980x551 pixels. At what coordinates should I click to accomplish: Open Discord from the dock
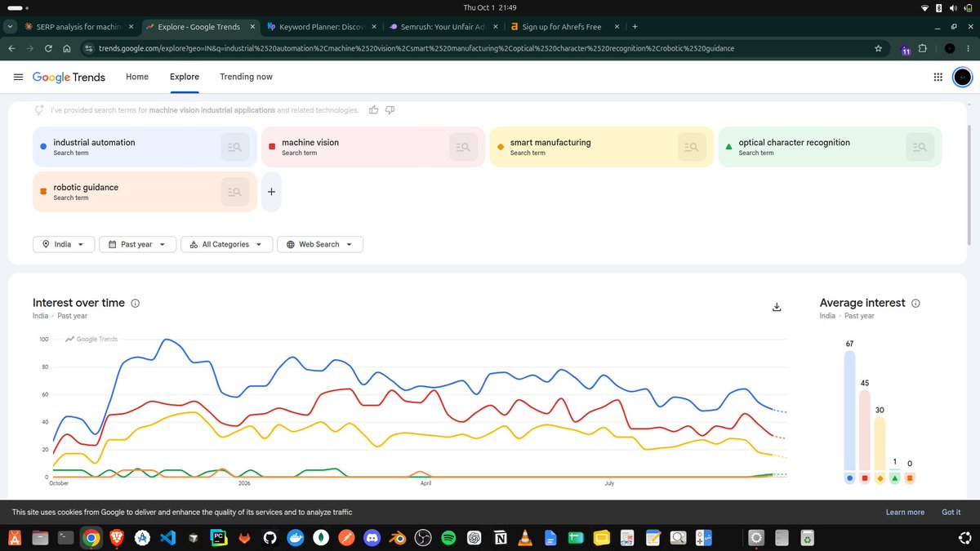coord(372,537)
